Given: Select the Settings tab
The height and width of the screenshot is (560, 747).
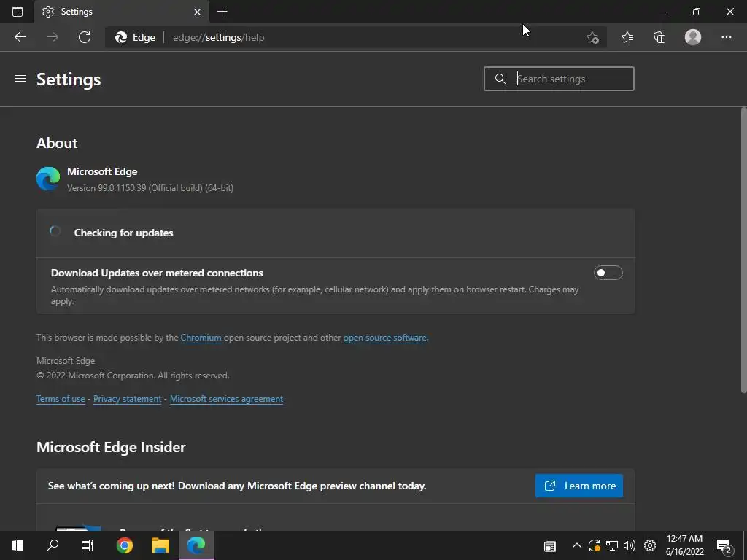Looking at the screenshot, I should 121,12.
